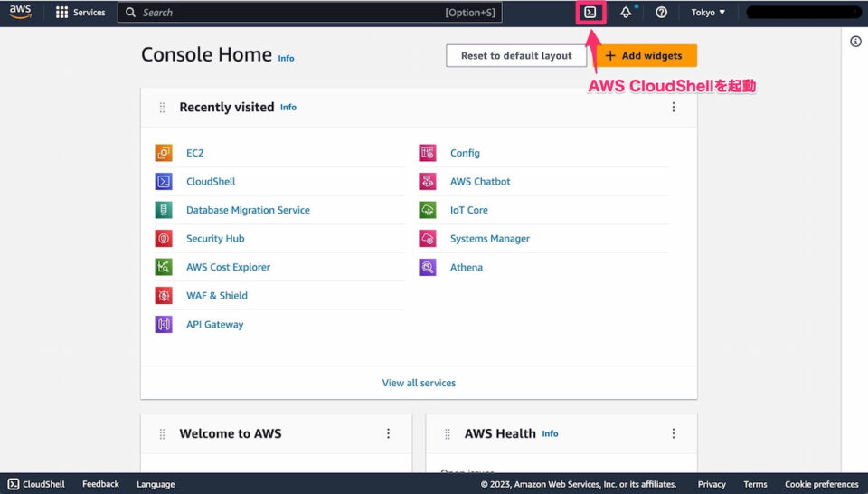Click the Database Migration Service icon

(164, 210)
